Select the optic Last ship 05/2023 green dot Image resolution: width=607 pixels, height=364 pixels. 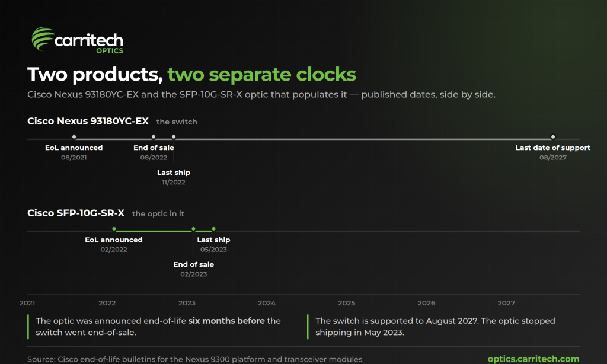(x=213, y=229)
